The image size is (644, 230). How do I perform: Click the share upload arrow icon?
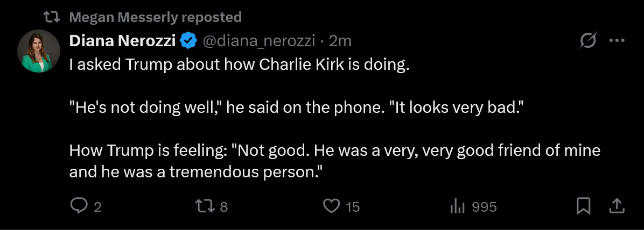617,206
